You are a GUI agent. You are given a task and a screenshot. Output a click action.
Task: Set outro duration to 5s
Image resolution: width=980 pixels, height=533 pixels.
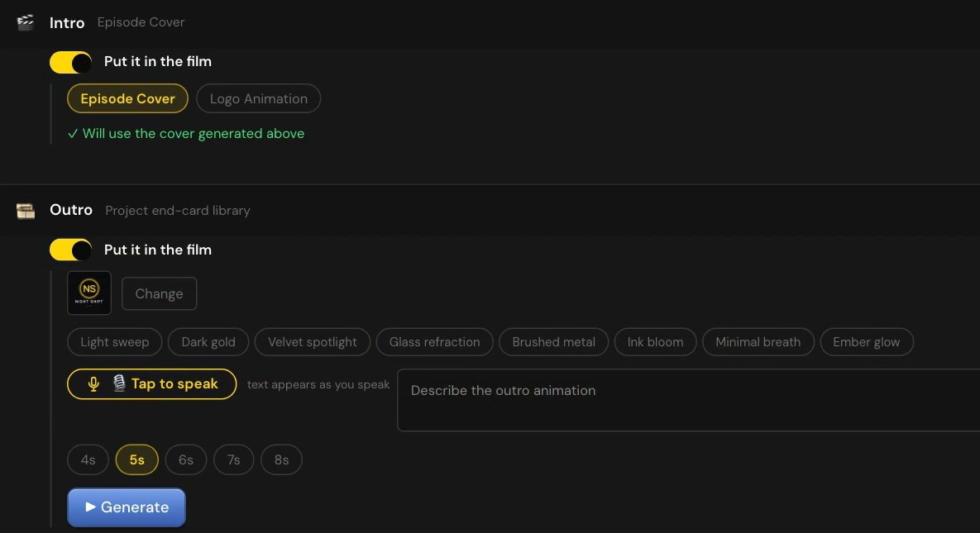pyautogui.click(x=137, y=460)
